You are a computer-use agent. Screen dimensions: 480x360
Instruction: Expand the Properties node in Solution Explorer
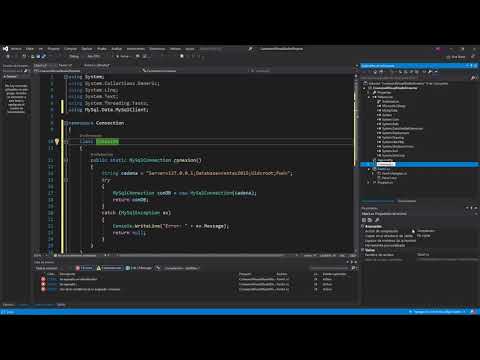[369, 93]
